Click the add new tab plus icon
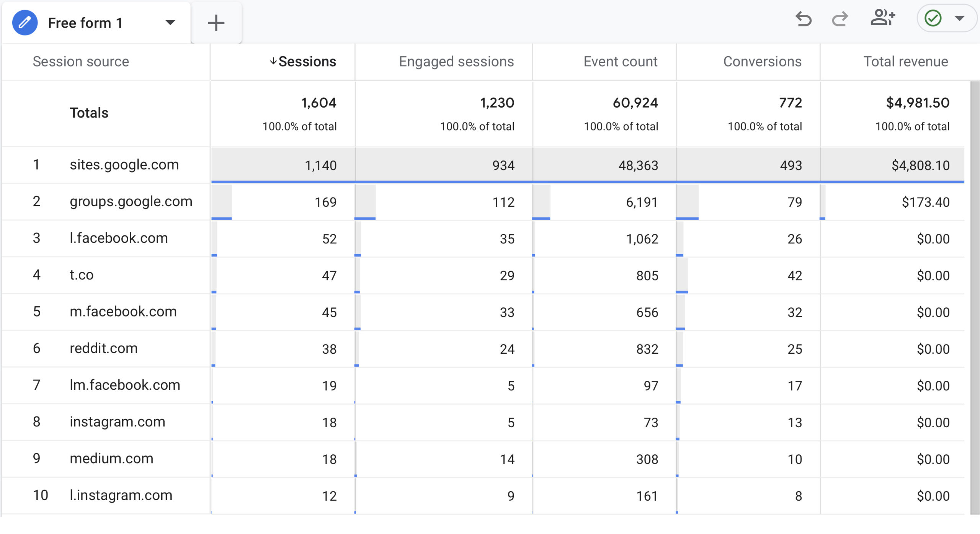The width and height of the screenshot is (980, 534). pos(217,23)
